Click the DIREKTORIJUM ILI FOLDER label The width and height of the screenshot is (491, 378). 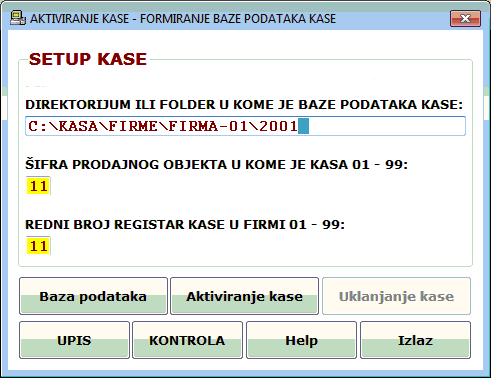(x=244, y=105)
